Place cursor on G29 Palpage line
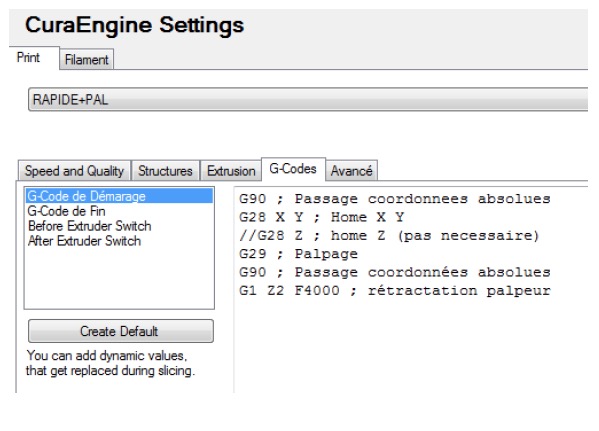 [x=298, y=254]
